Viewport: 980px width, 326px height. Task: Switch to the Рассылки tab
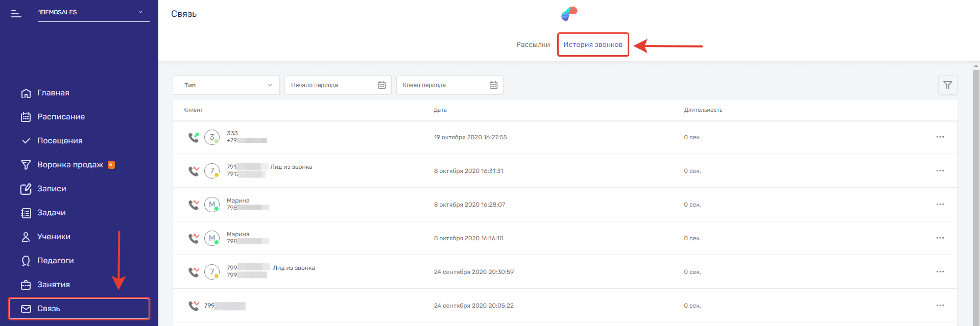(x=533, y=45)
